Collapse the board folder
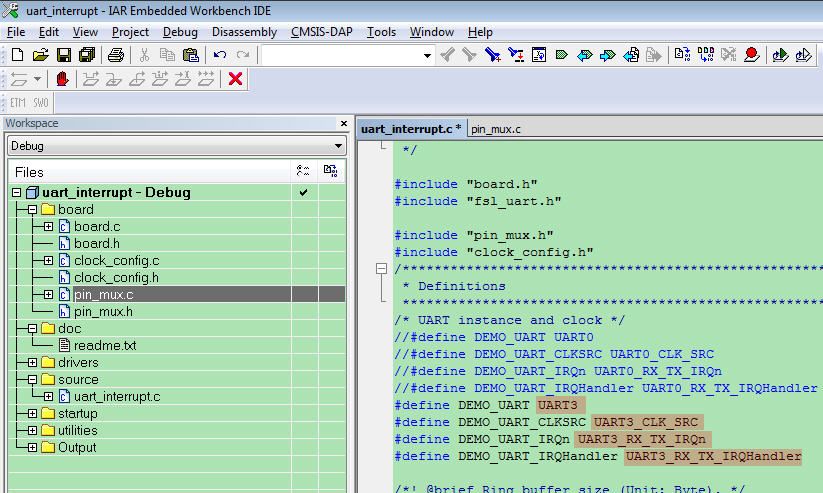Screen dimensions: 823x493 click(x=33, y=209)
